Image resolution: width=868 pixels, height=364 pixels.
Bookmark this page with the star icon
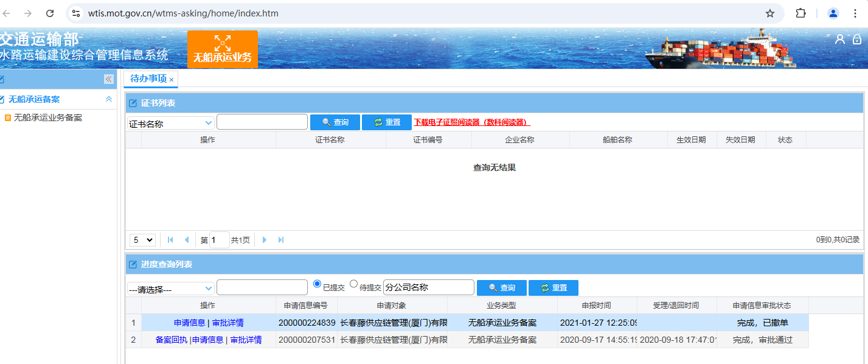tap(769, 13)
